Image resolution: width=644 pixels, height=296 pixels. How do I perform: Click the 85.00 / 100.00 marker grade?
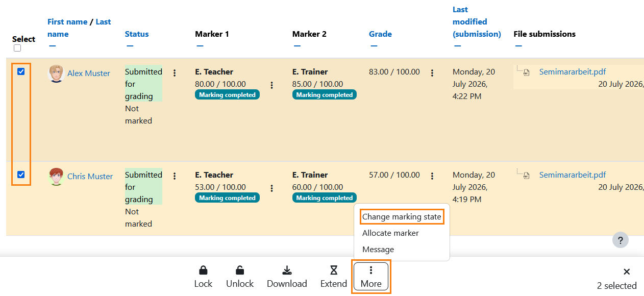[x=317, y=84]
